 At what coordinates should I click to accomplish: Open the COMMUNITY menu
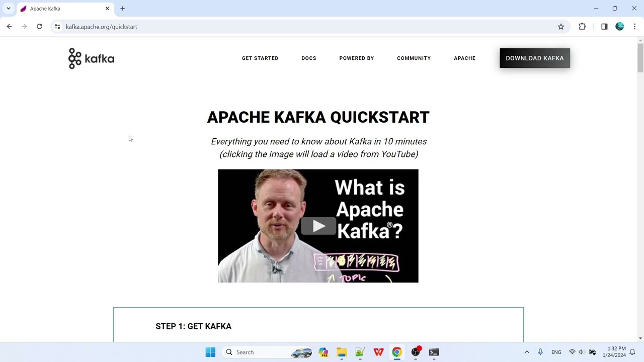pyautogui.click(x=414, y=58)
